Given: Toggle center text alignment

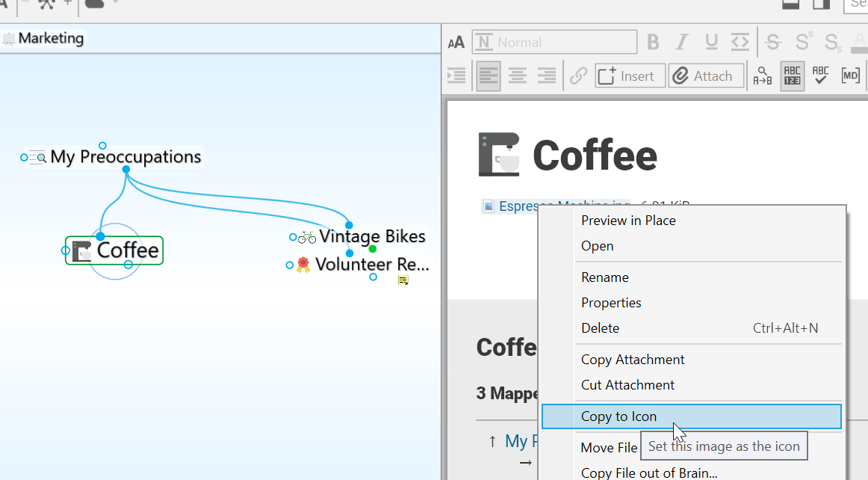Looking at the screenshot, I should (x=518, y=76).
